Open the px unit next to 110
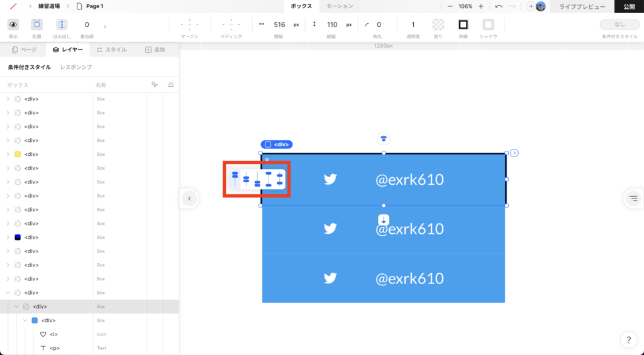The height and width of the screenshot is (355, 644). 348,25
